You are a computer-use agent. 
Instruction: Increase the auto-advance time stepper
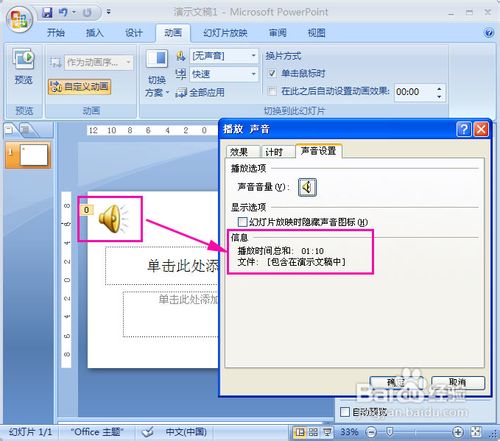[x=439, y=88]
